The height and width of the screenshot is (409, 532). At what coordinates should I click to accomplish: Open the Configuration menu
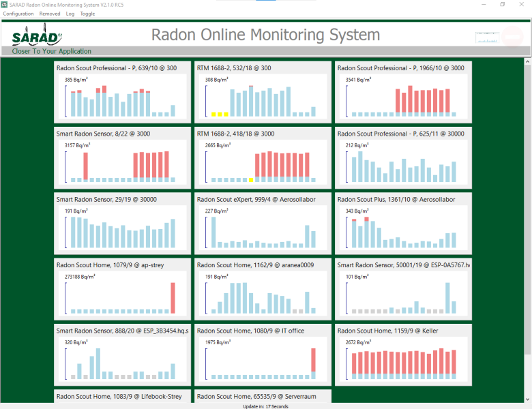pos(18,14)
